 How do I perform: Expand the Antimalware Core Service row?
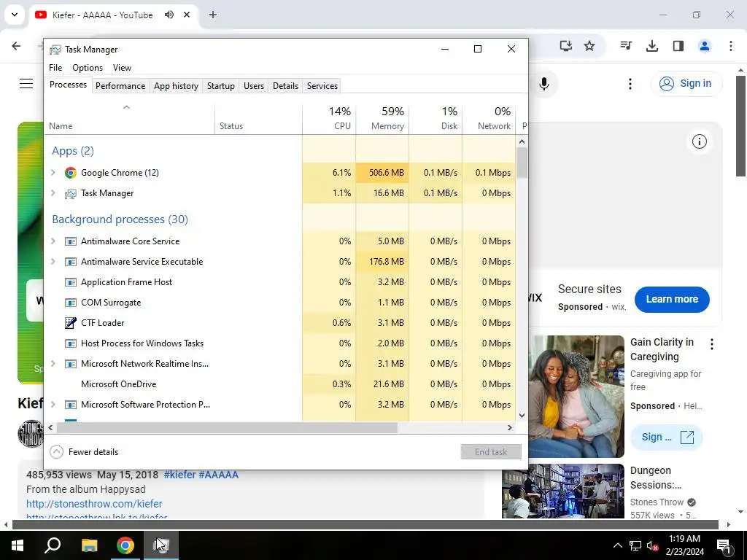[53, 241]
